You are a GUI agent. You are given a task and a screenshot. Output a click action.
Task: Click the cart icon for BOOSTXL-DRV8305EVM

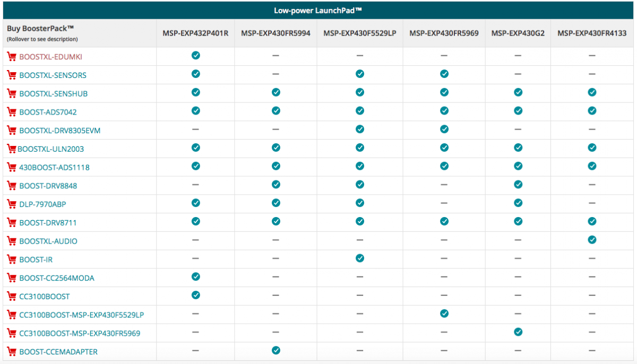[x=11, y=130]
